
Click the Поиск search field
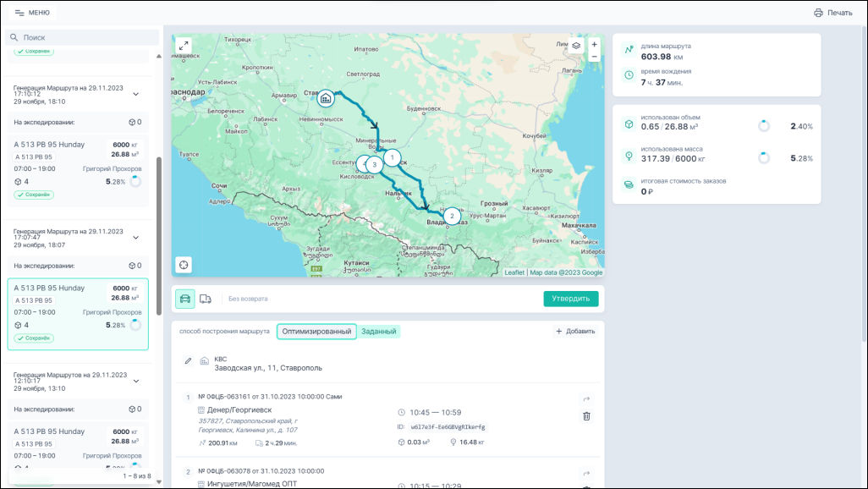tap(83, 38)
